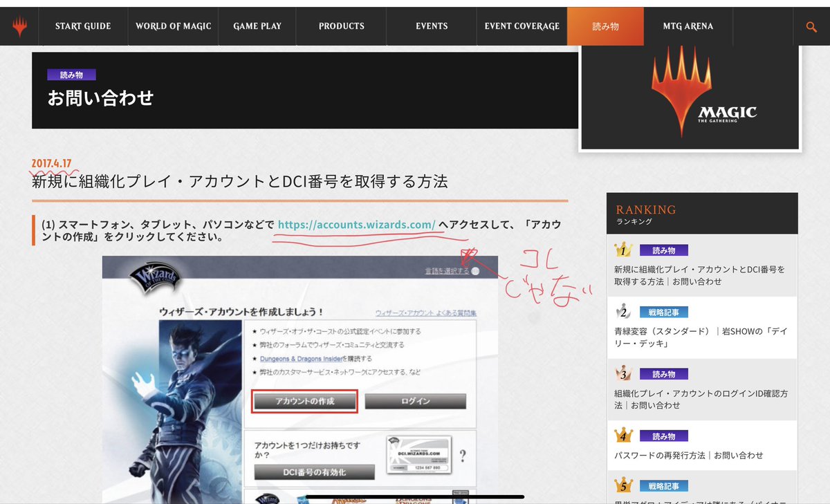Click the Magic planeswalker logo in navbar
This screenshot has height=504, width=830.
click(x=20, y=26)
